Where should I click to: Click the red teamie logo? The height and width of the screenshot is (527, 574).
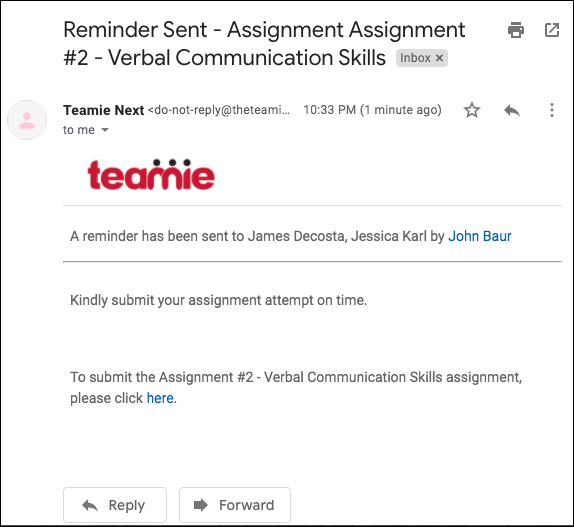click(x=151, y=175)
